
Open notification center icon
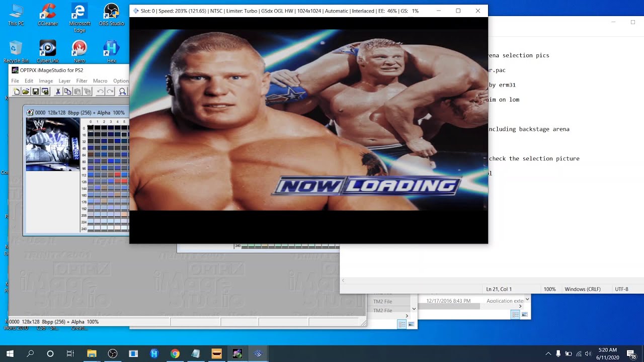tap(631, 354)
